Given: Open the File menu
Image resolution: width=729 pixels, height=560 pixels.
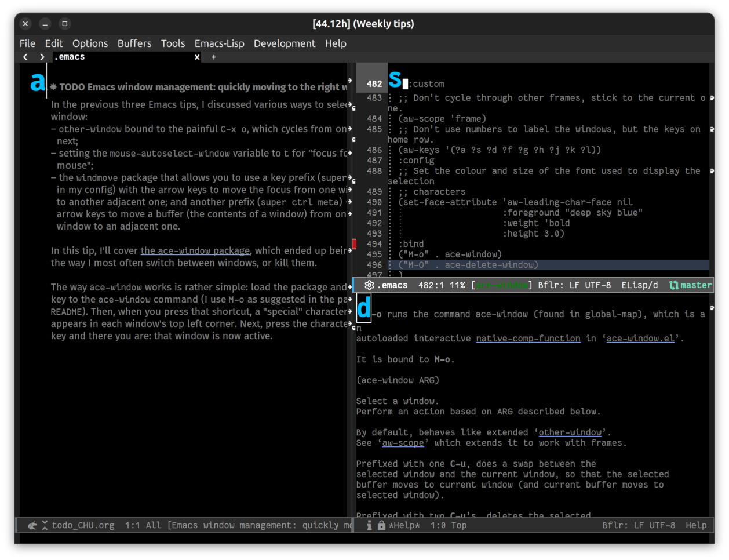Looking at the screenshot, I should (x=27, y=43).
